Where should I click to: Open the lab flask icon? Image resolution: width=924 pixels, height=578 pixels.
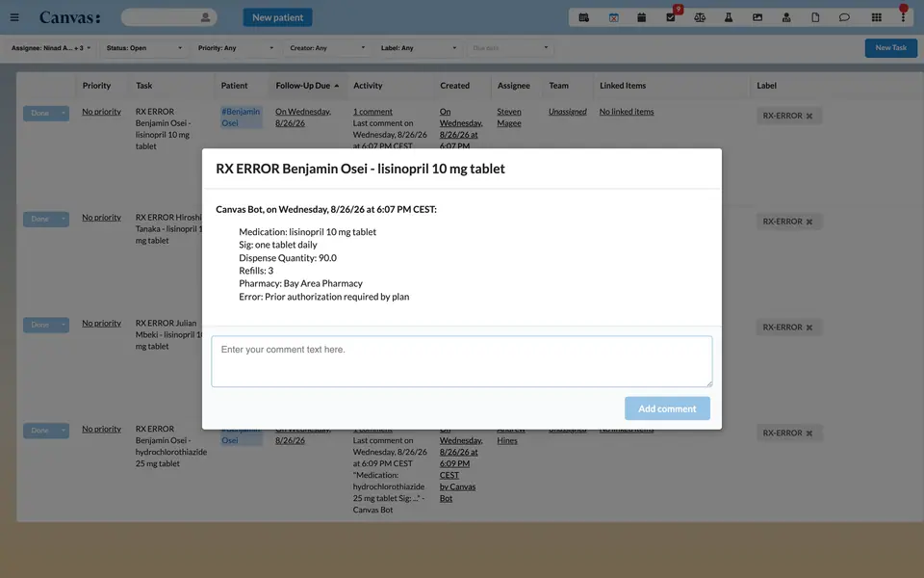pyautogui.click(x=729, y=17)
